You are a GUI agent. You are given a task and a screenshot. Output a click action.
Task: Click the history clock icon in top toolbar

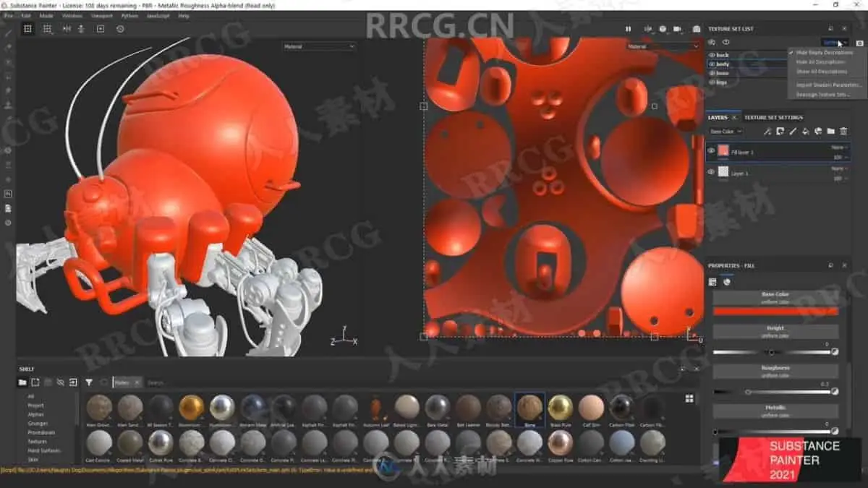(x=120, y=29)
